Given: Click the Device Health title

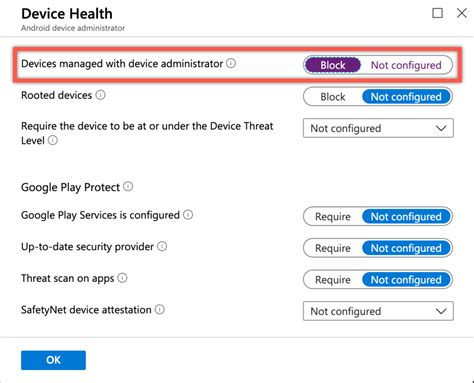Looking at the screenshot, I should (67, 14).
